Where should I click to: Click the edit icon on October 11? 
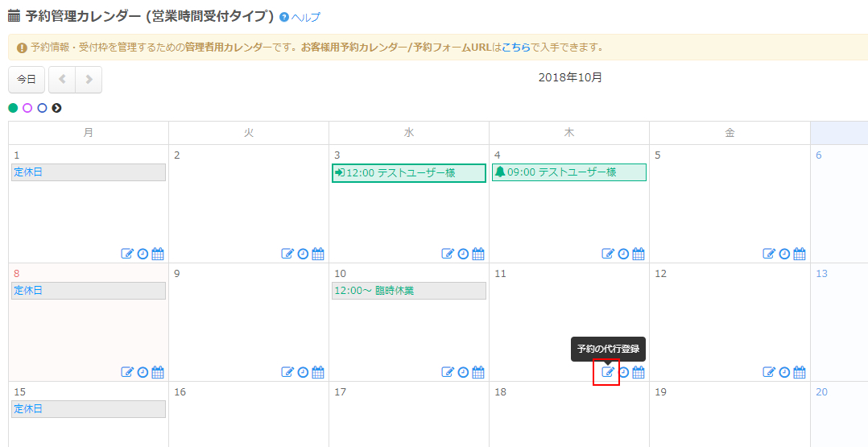(x=609, y=372)
